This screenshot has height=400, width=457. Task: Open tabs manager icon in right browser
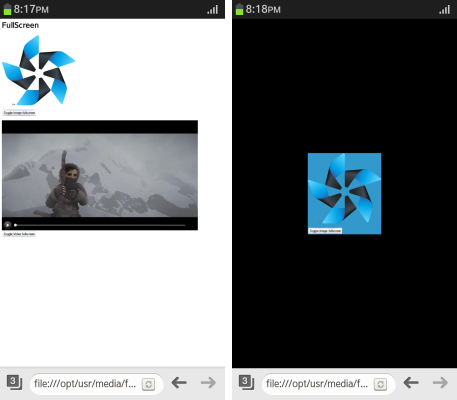click(x=246, y=382)
